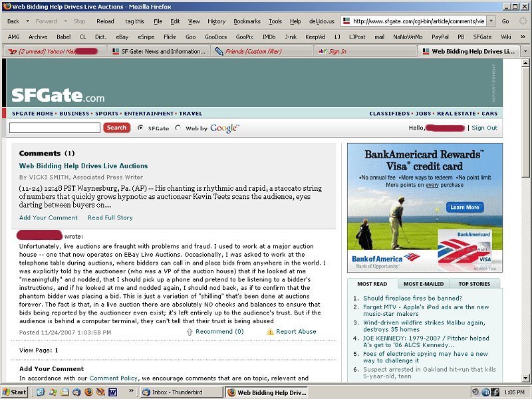Viewport: 532px width, 399px height.
Task: Select the SFGate search radio button
Action: click(x=140, y=128)
